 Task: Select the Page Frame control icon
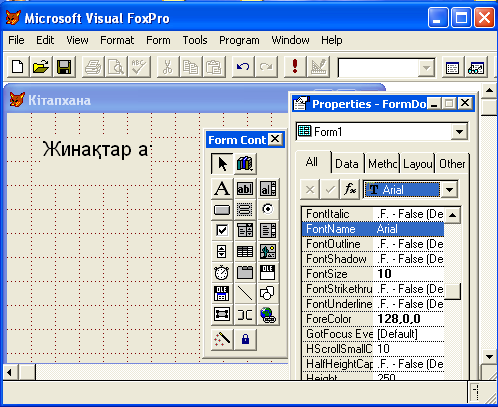click(245, 273)
